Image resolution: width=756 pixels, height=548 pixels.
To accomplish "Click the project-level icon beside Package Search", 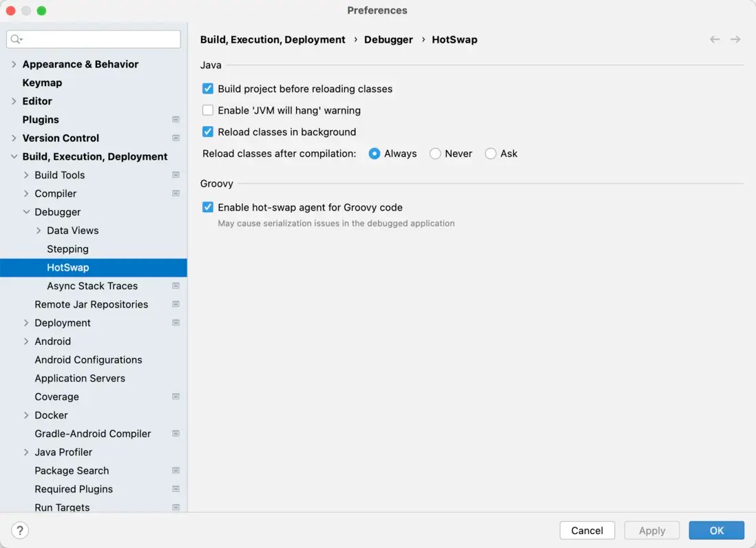I will pyautogui.click(x=176, y=470).
